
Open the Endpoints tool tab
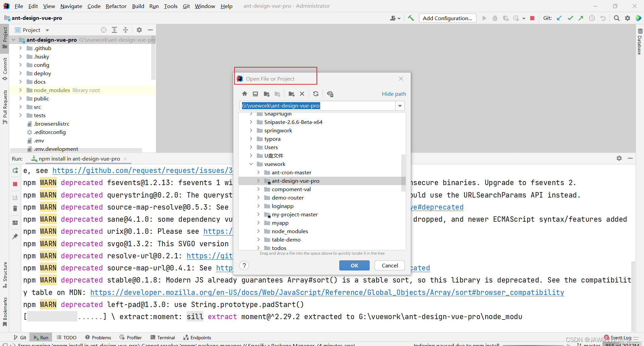[197, 338]
